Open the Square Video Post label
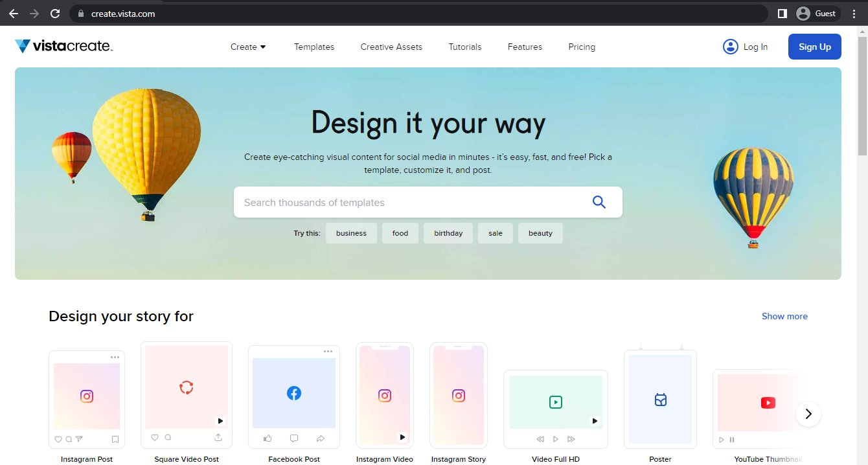The width and height of the screenshot is (868, 465). [x=187, y=459]
